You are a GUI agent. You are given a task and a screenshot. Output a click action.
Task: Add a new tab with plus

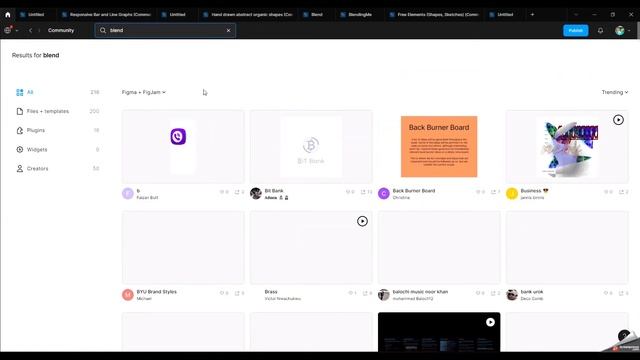[x=532, y=14]
